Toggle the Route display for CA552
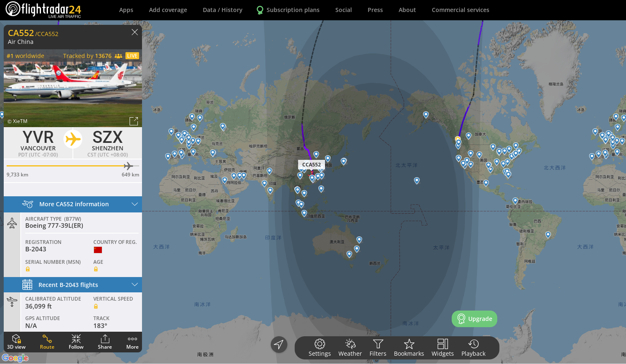This screenshot has width=626, height=364. coord(47,342)
